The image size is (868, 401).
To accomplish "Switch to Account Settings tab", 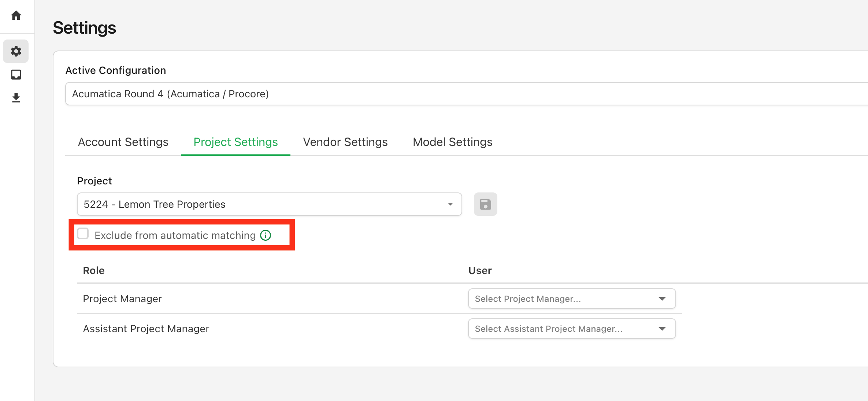I will pos(123,142).
